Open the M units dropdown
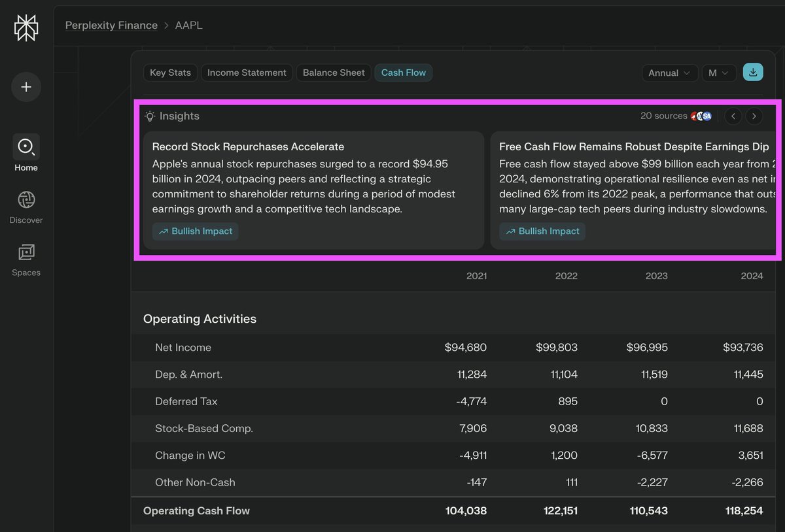Image resolution: width=785 pixels, height=532 pixels. pos(719,73)
